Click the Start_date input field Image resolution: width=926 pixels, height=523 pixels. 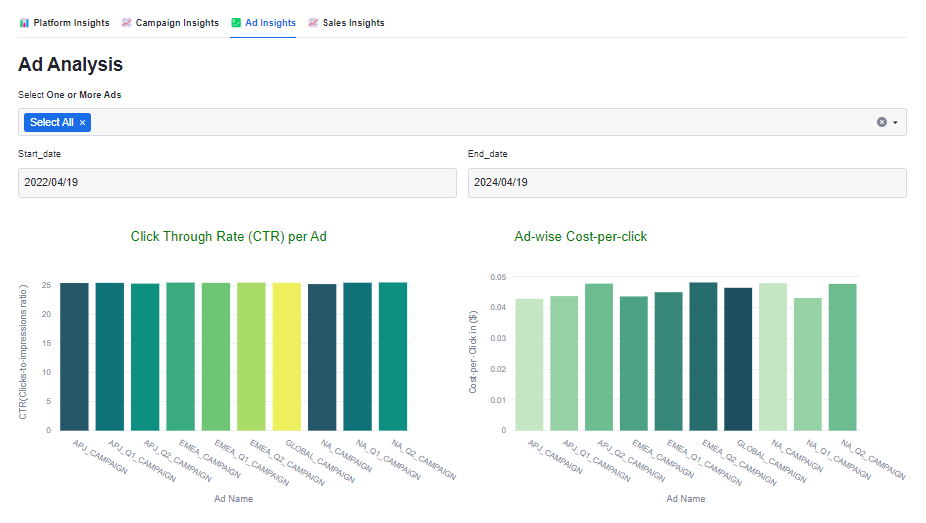point(237,183)
